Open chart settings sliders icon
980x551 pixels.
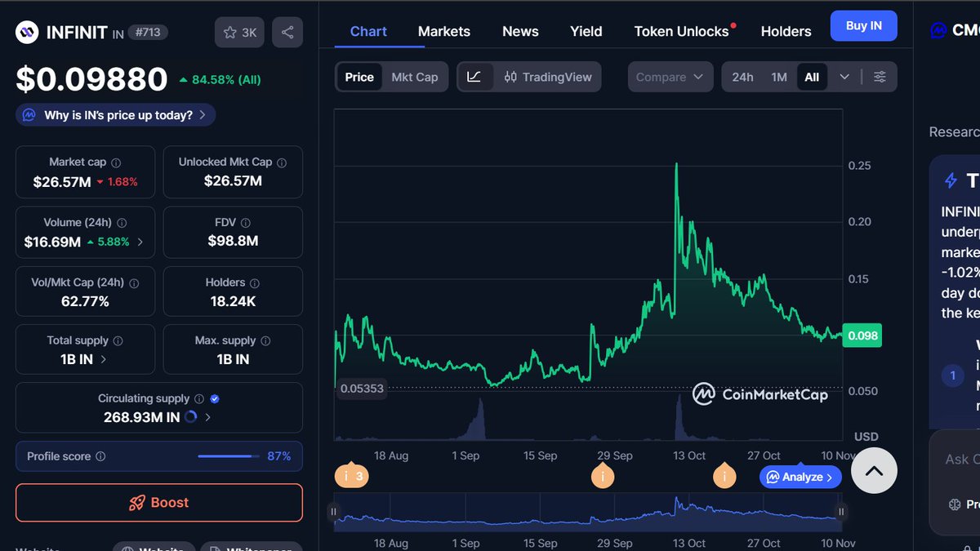[x=880, y=77]
